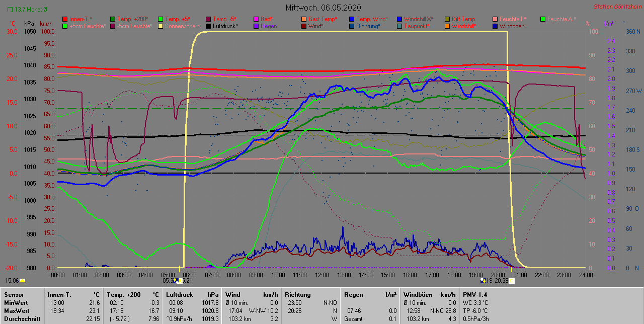Viewport: 644px width, 324px height.
Task: Toggle the Temp. +200 legend entry
Action: (129, 19)
